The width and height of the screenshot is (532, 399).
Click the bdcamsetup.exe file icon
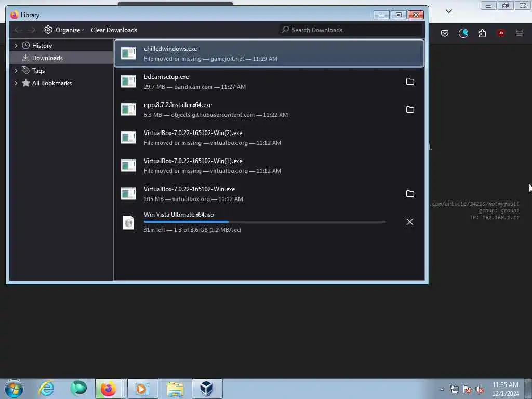point(128,82)
